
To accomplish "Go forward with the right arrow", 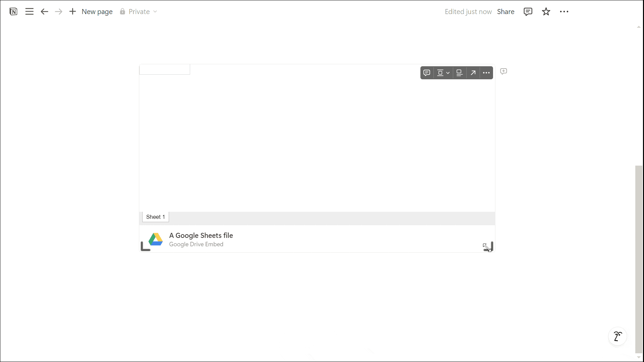I will click(59, 12).
